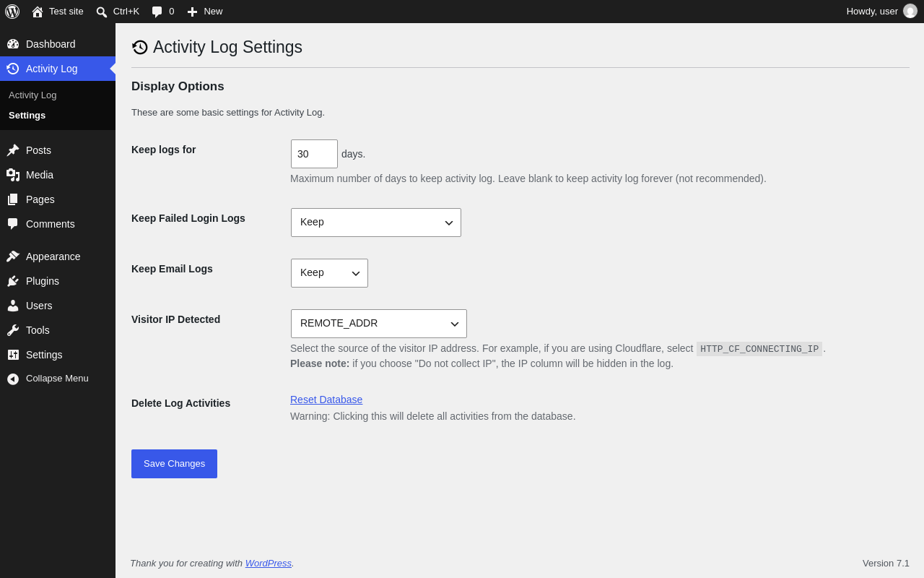Click the Display Options heading

(x=178, y=87)
